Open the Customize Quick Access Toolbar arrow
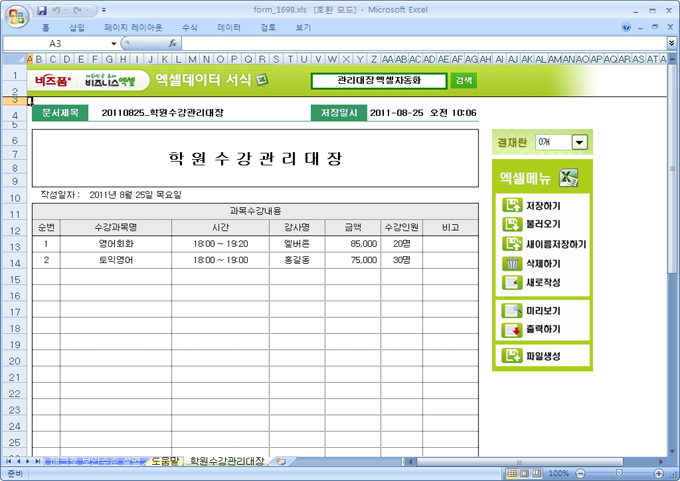This screenshot has height=481, width=680. point(104,10)
